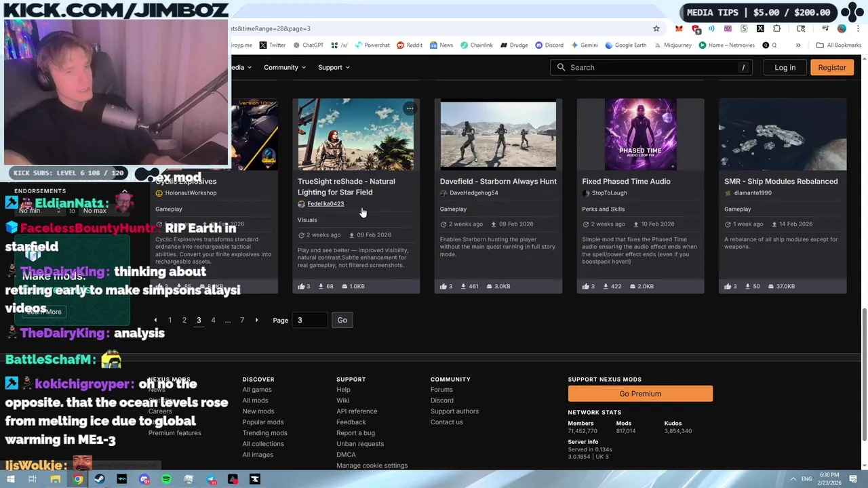Viewport: 868px width, 488px height.
Task: Open the MetaMask fox extension
Action: pos(679,28)
